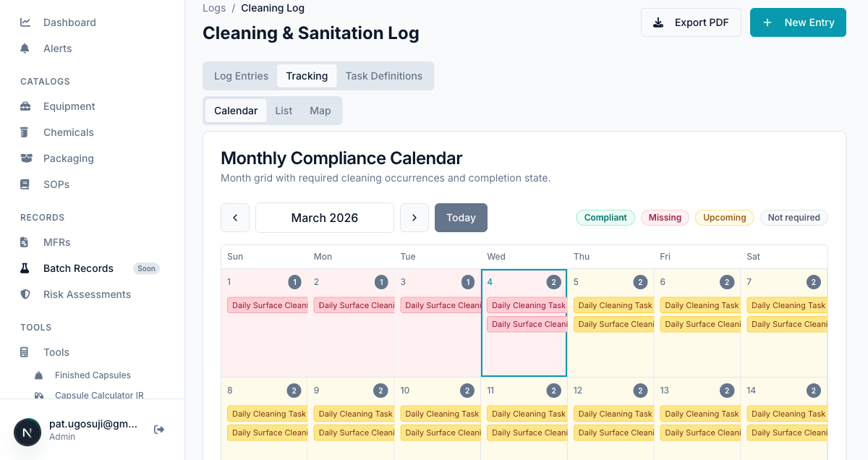The image size is (868, 460).
Task: Click the download icon on Export PDF
Action: tap(658, 22)
